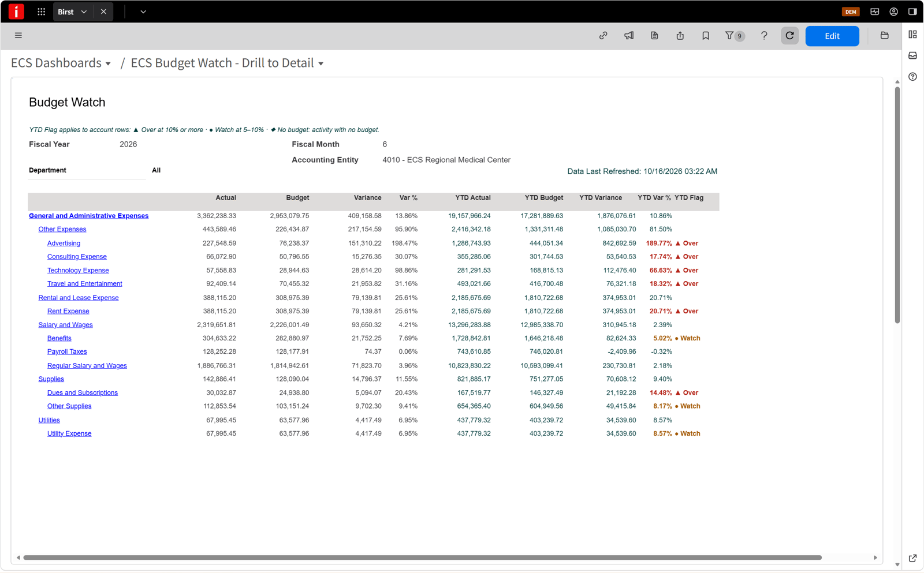Open Travel and Entertainment link
The width and height of the screenshot is (924, 573).
point(85,284)
